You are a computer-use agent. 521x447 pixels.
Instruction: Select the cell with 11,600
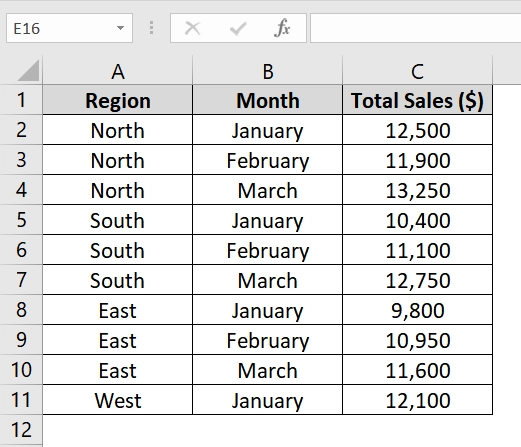[x=418, y=370]
